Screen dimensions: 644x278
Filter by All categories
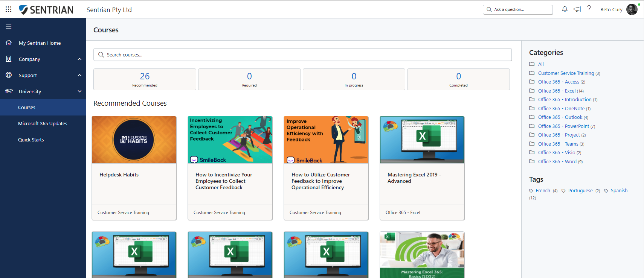541,64
